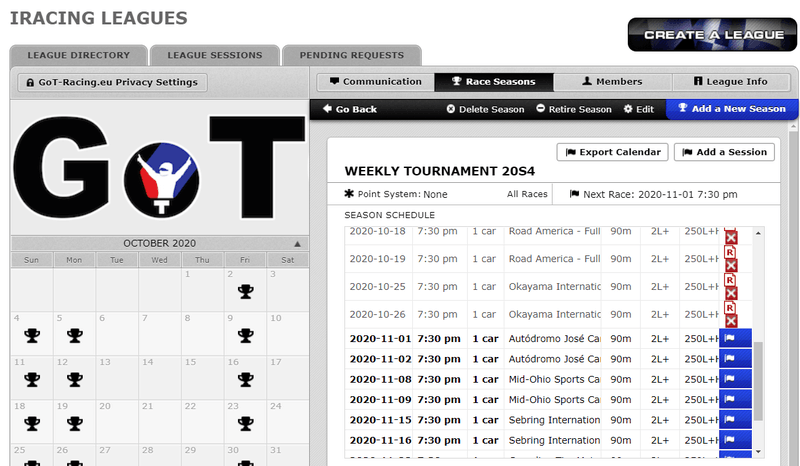This screenshot has width=800, height=466.
Task: Click the flag button for 2020-11-15 session
Action: 735,420
